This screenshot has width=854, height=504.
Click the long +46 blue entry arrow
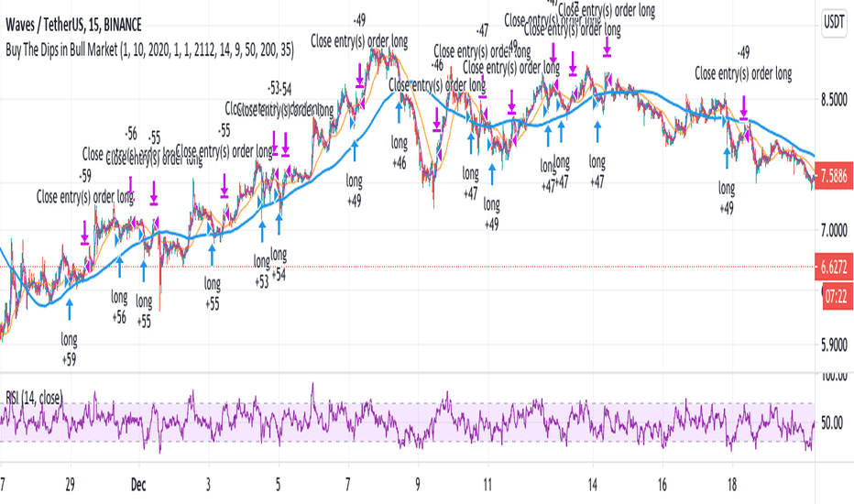pos(400,112)
